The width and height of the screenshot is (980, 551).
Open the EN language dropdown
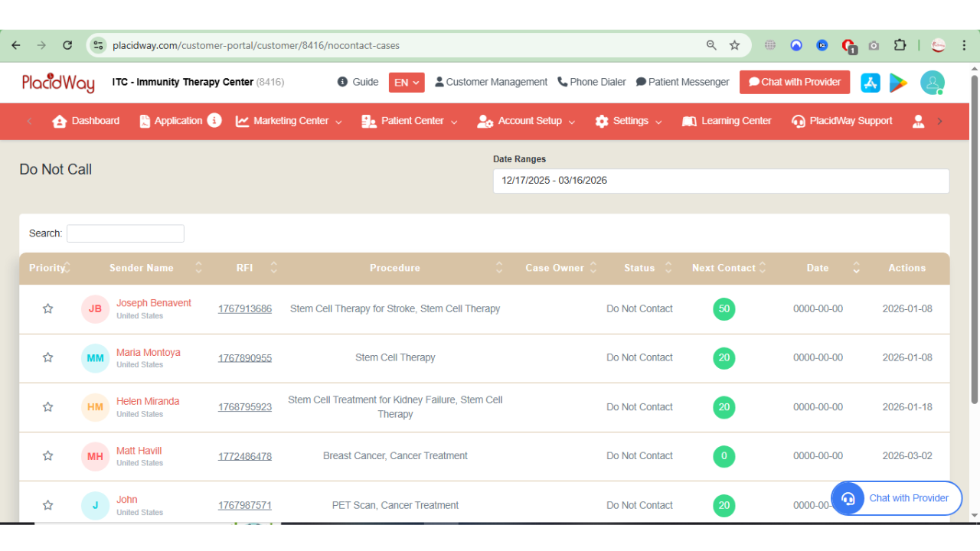407,83
